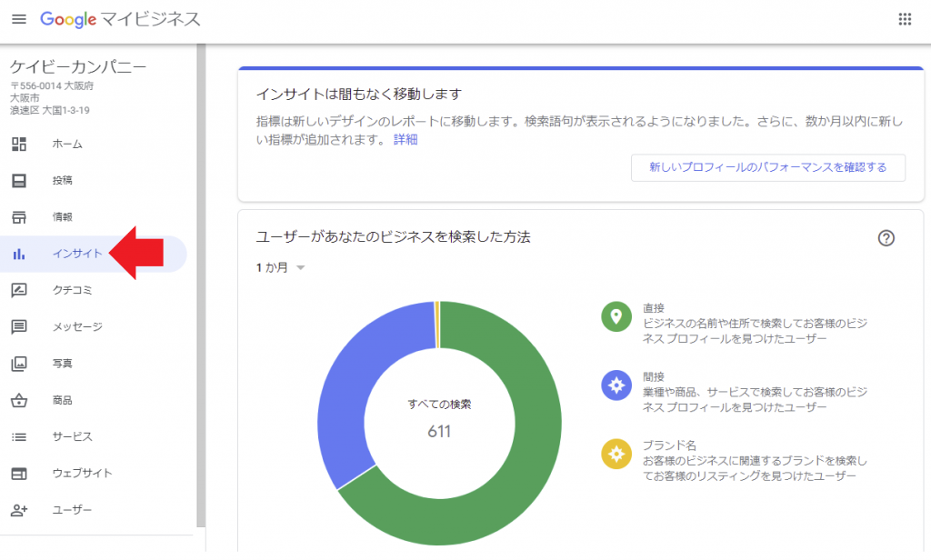Image resolution: width=931 pixels, height=560 pixels.
Task: Click the green 直接 map pin icon
Action: pos(616,316)
